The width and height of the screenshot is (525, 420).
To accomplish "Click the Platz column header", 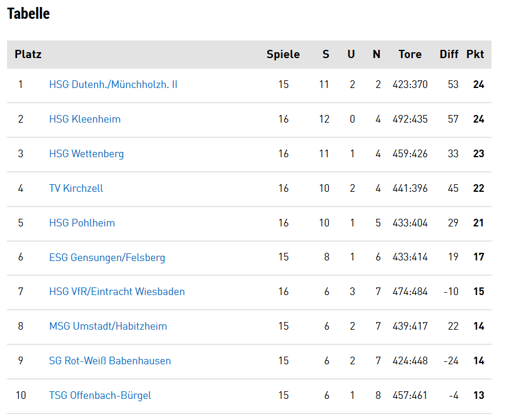I will point(28,54).
